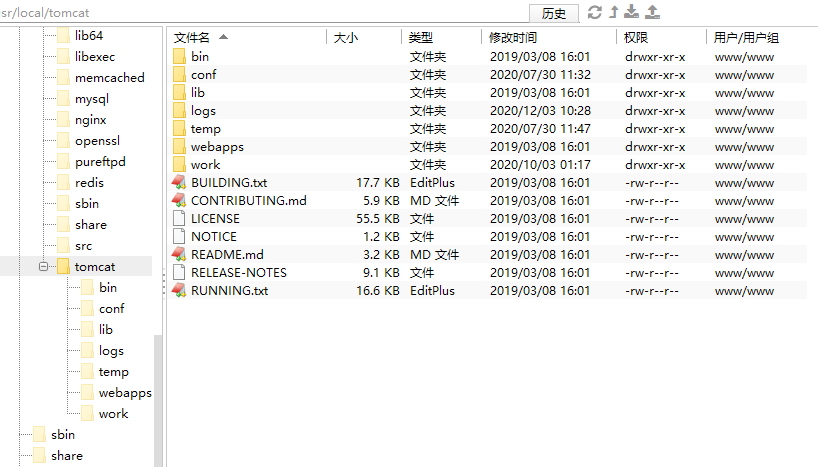Image resolution: width=818 pixels, height=467 pixels.
Task: Sort by the 用户/用户组 column header
Action: (746, 37)
